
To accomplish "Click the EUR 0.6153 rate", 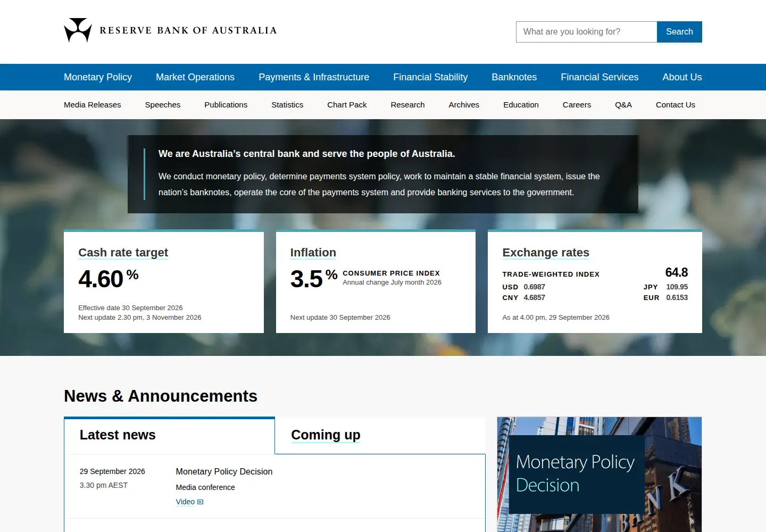I will click(665, 297).
